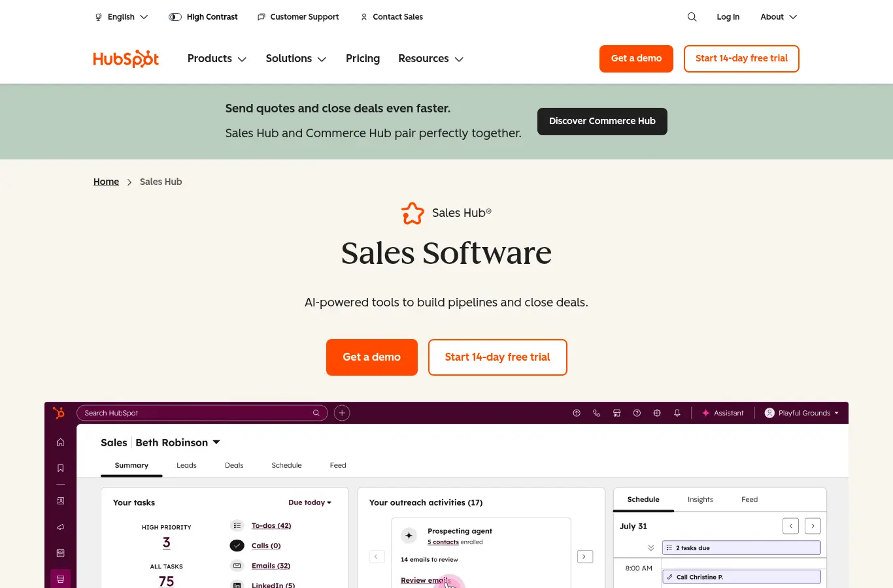The image size is (893, 588).
Task: Click the plus create button beside the search bar
Action: point(342,413)
